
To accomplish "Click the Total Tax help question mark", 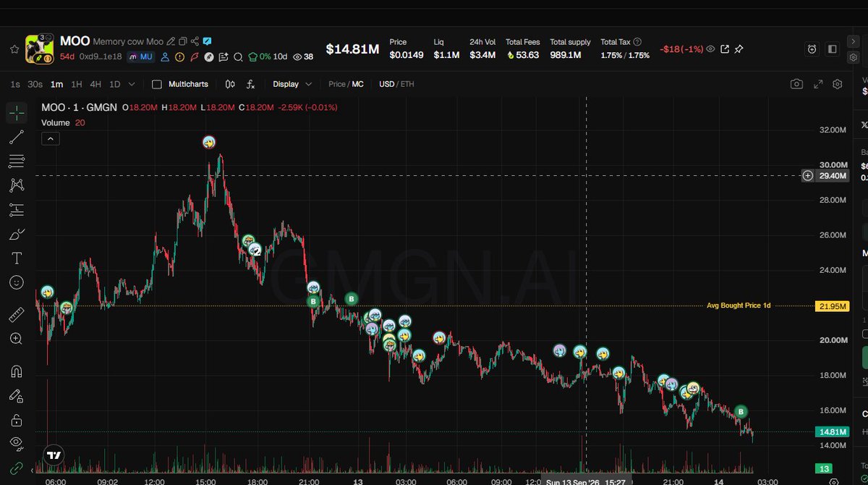I will click(637, 42).
